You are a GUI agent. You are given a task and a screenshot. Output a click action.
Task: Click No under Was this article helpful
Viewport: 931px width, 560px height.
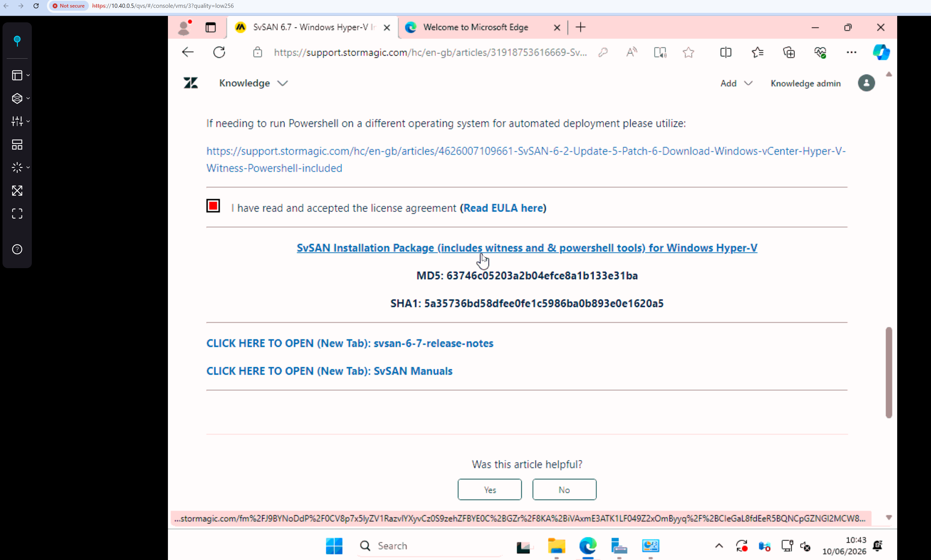tap(564, 489)
